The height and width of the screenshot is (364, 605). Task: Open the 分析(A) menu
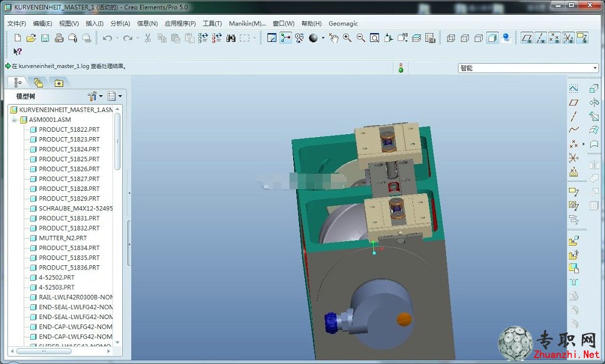120,24
